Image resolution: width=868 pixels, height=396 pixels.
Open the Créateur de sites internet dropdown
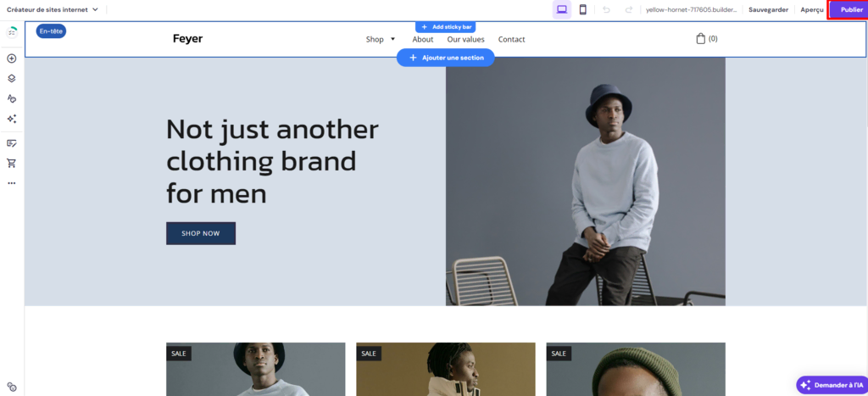(x=52, y=9)
